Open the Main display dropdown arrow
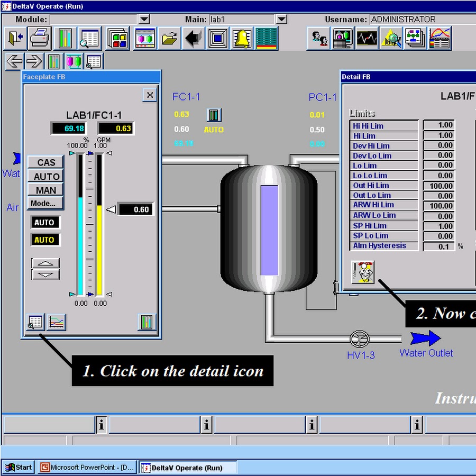Image resolution: width=476 pixels, height=476 pixels. (282, 20)
